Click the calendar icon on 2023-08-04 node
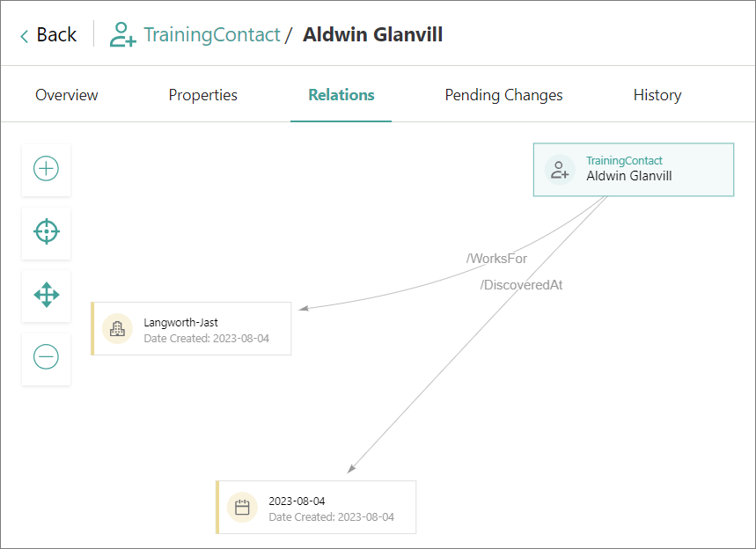The width and height of the screenshot is (756, 549). coord(242,507)
